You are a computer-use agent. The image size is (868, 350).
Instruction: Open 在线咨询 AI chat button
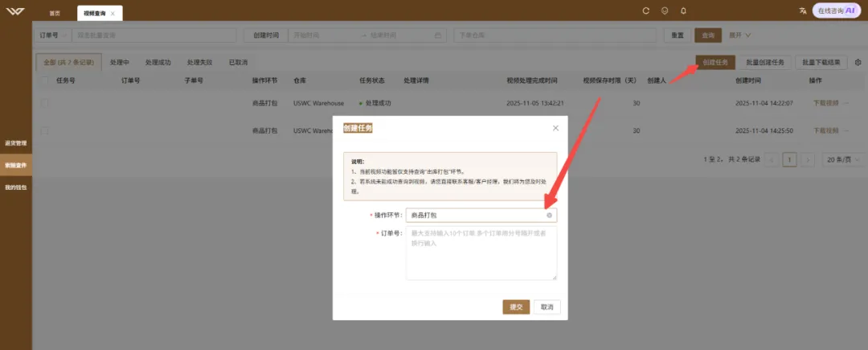(x=837, y=10)
